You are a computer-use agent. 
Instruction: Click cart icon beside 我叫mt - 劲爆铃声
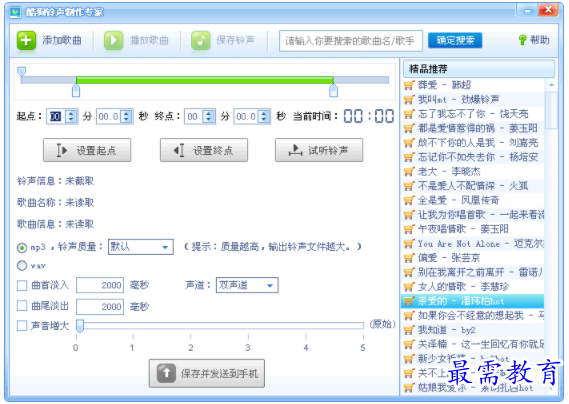(x=409, y=99)
